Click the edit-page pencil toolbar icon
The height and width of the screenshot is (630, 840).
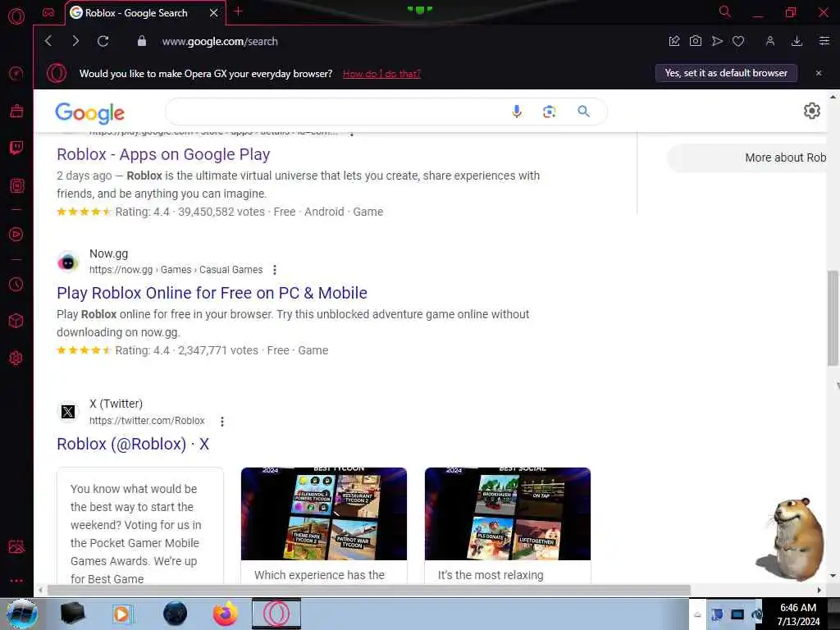674,41
